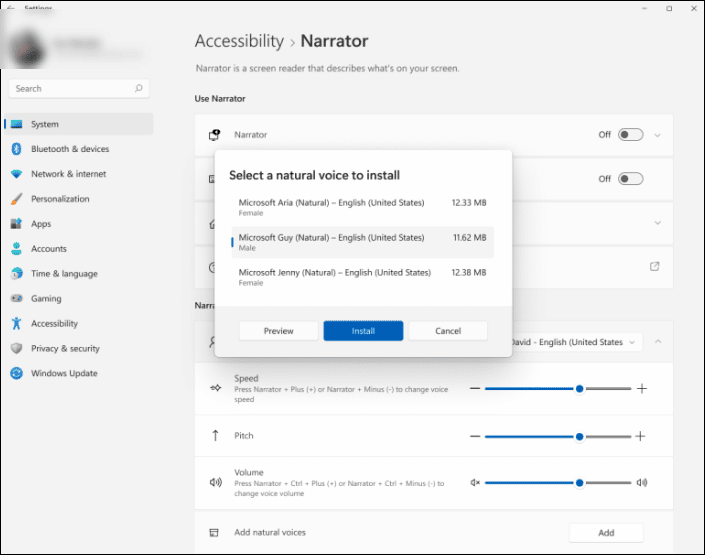Open Windows Update settings
Viewport: 705px width, 555px height.
click(79, 373)
